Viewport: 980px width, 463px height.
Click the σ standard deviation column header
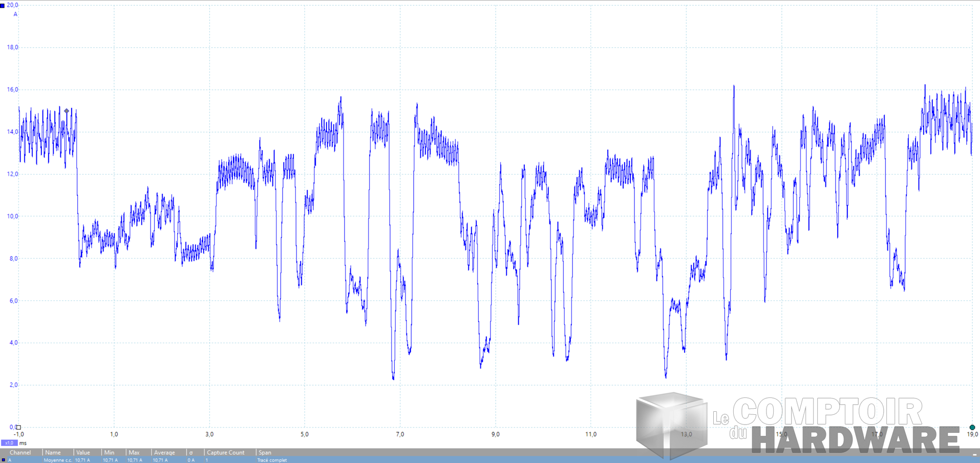(x=191, y=453)
